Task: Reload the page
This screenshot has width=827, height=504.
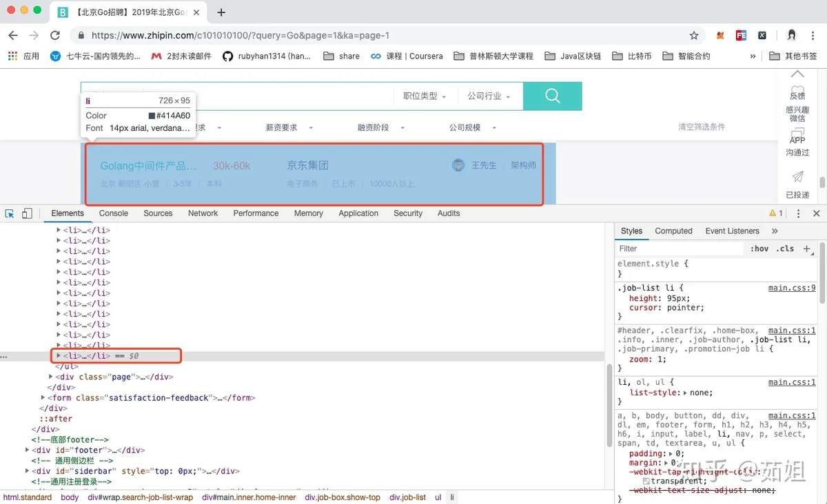Action: click(x=54, y=36)
